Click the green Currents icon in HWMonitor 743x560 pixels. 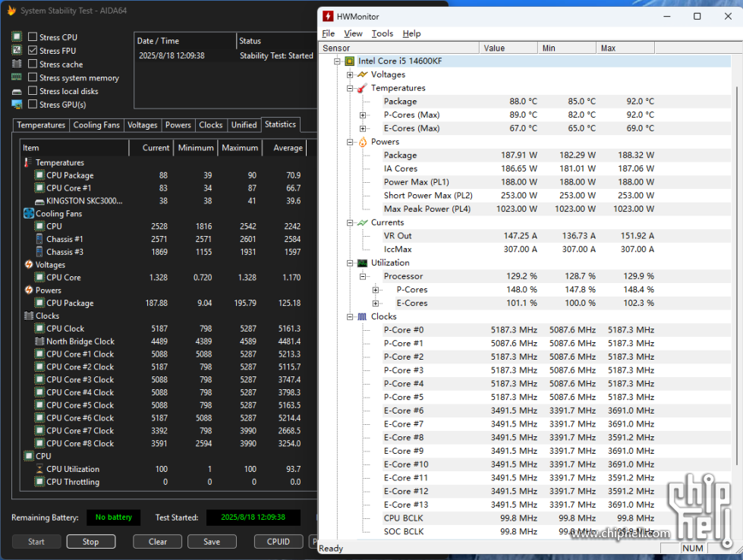pyautogui.click(x=363, y=222)
